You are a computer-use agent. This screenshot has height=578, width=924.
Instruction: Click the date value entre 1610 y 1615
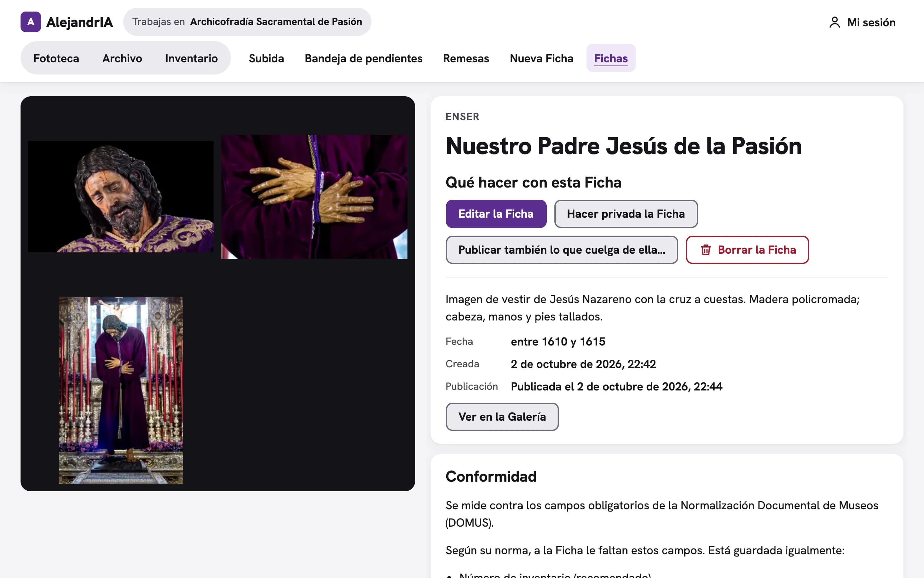point(558,341)
